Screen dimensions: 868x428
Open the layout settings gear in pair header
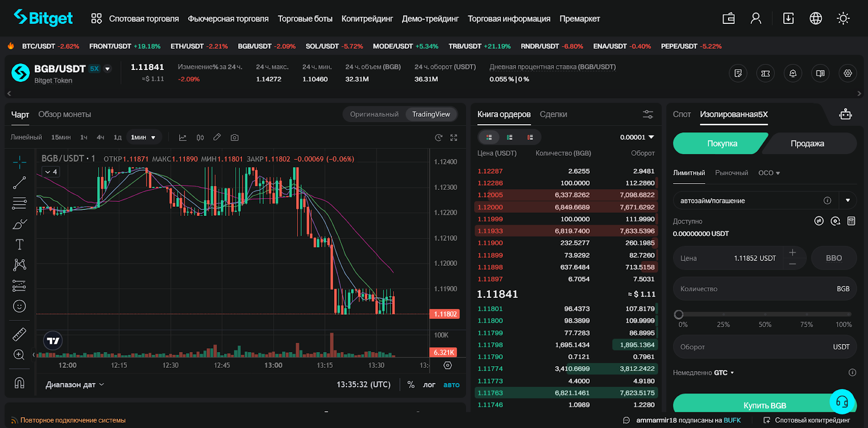[848, 73]
